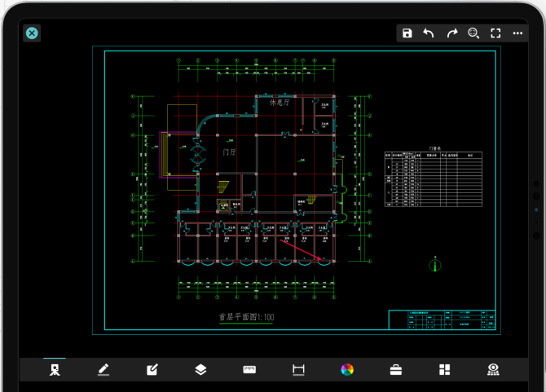Open the zoom extents magnifier tool
The height and width of the screenshot is (392, 546).
tap(473, 33)
